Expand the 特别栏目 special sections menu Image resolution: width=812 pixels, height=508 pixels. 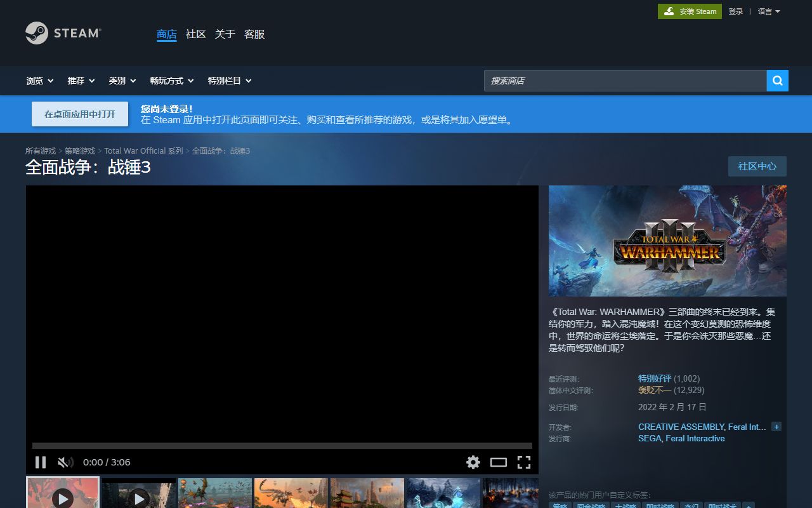pos(230,81)
